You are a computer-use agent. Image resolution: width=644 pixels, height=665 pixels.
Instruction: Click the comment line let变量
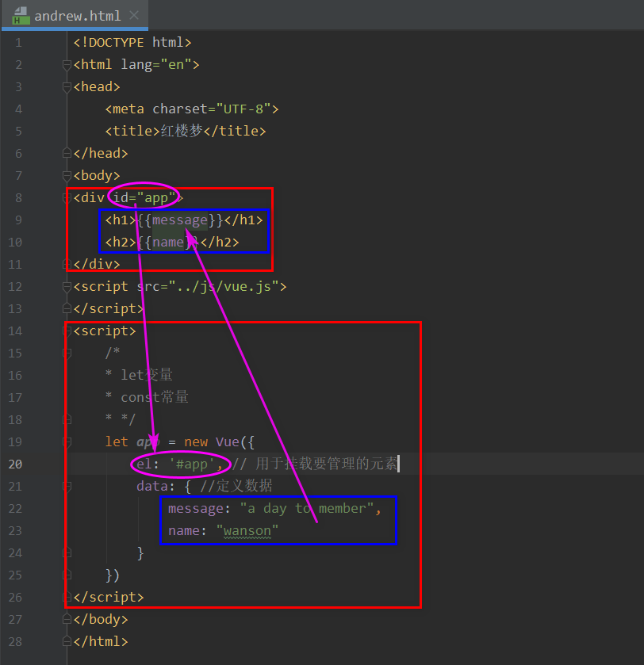click(139, 375)
